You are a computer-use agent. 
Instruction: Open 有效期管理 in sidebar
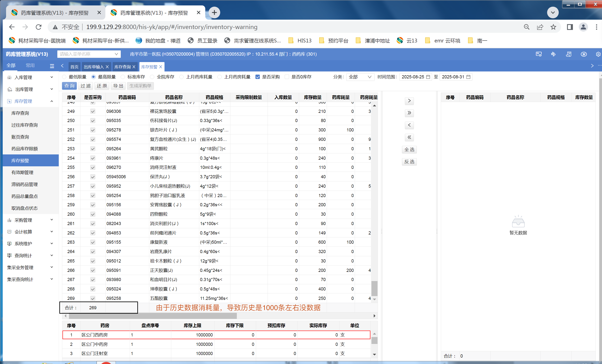(x=22, y=172)
